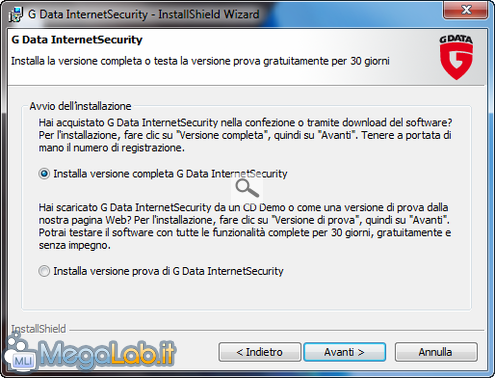Click the installer icon in the title bar

tap(16, 14)
